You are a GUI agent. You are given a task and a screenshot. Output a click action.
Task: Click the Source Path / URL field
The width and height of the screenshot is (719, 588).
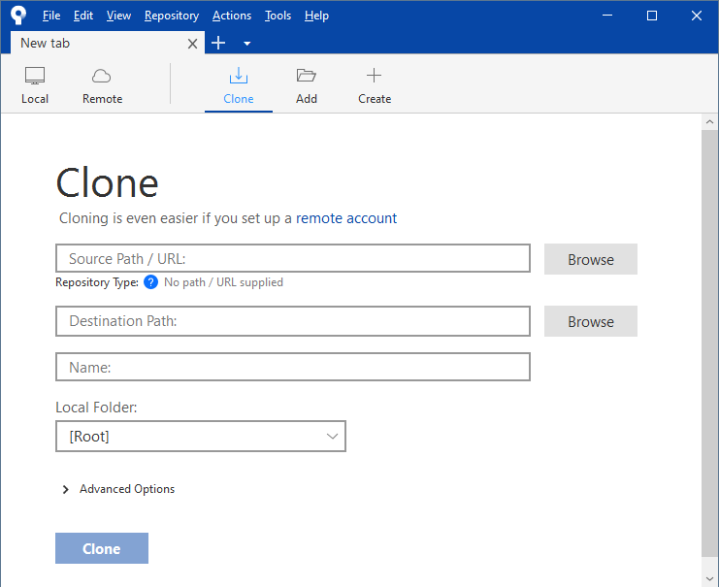point(293,259)
